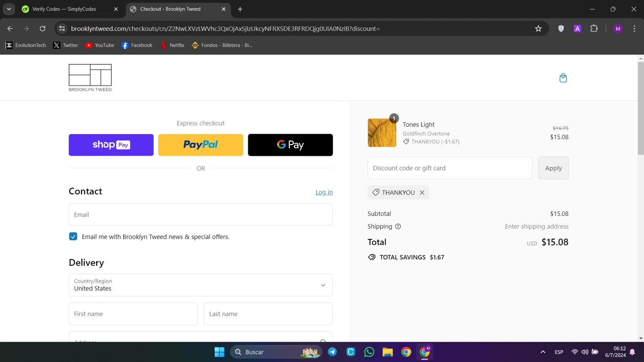
Task: Reload the checkout page
Action: click(x=43, y=29)
